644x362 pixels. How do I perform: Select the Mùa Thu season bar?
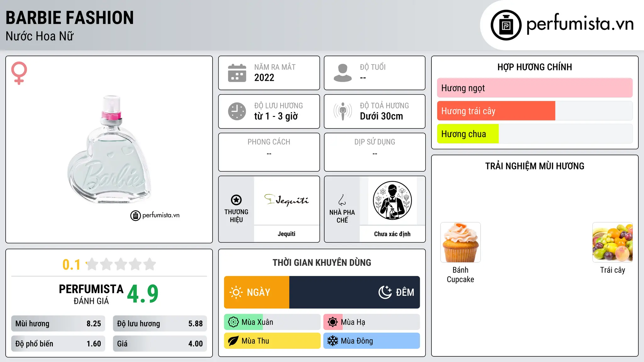[x=272, y=341]
